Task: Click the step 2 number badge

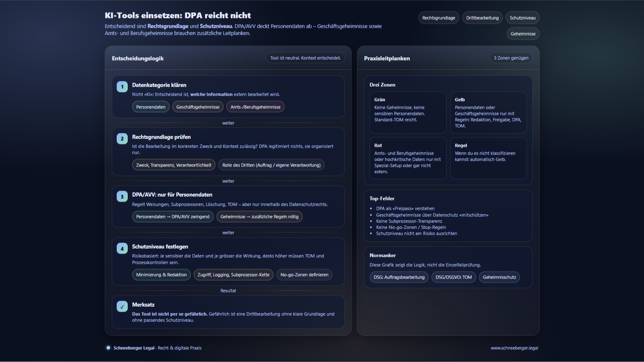Action: [122, 139]
